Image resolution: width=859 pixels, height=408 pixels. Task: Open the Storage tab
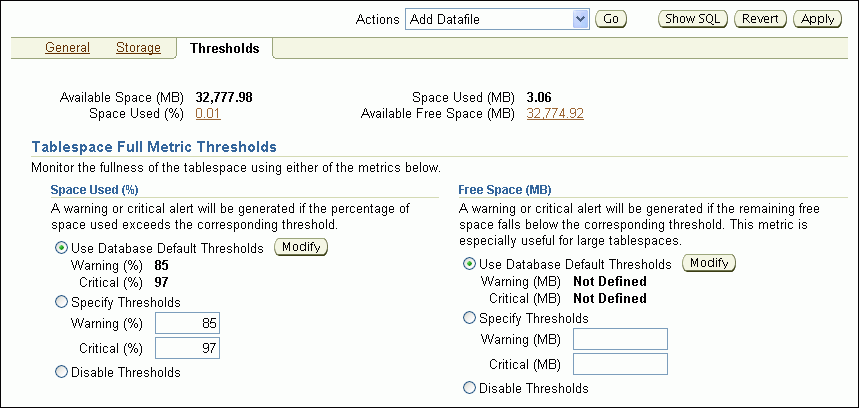(138, 48)
